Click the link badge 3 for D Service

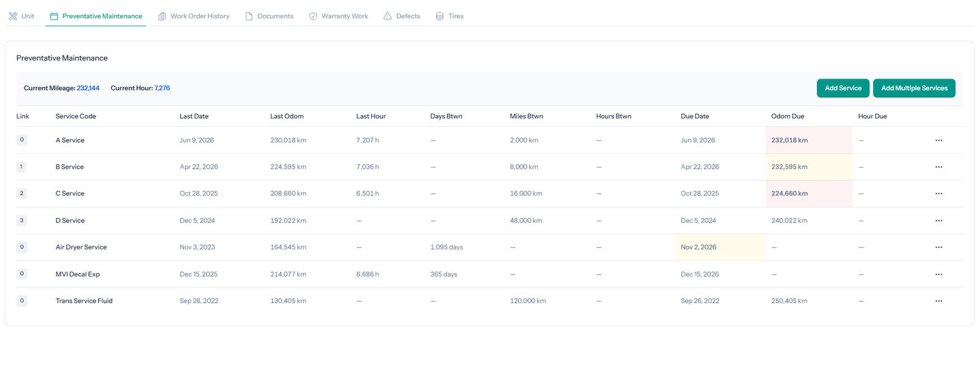click(x=21, y=220)
